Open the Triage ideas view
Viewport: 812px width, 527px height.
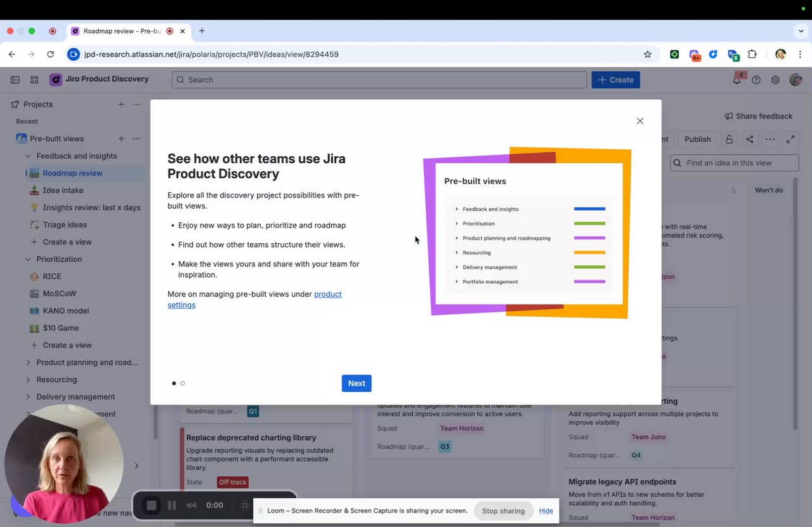click(65, 225)
